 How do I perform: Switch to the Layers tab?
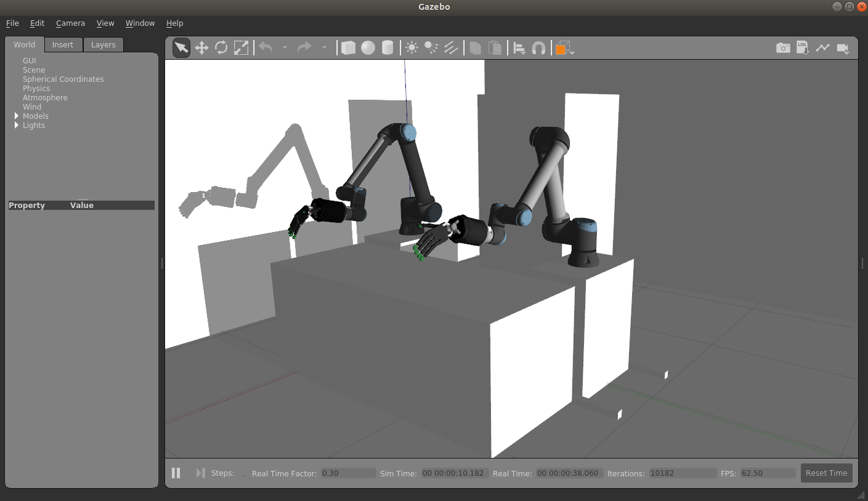pos(103,44)
